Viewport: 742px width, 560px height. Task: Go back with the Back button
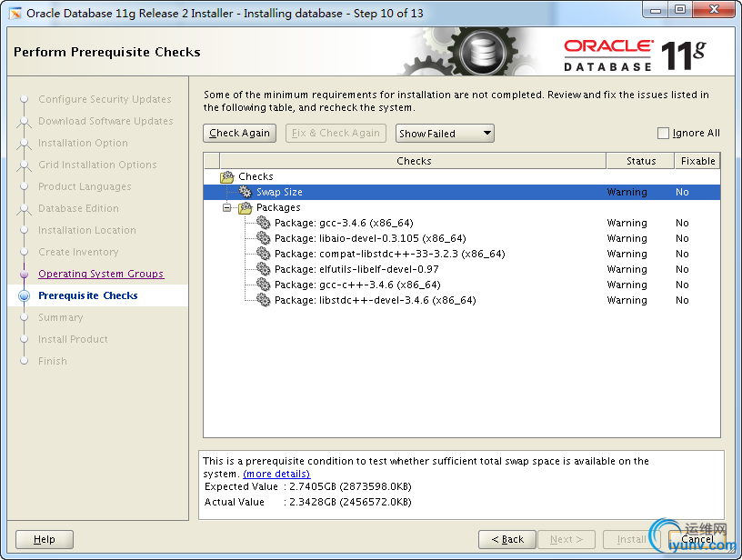click(x=507, y=539)
